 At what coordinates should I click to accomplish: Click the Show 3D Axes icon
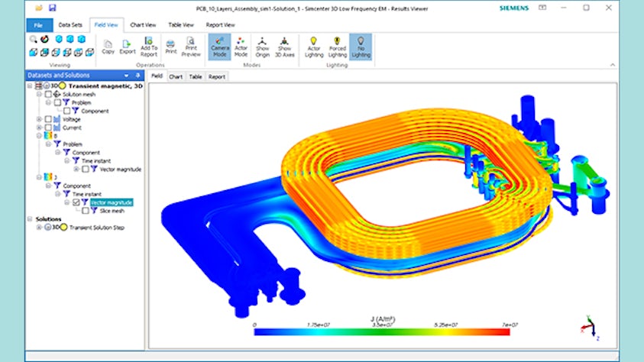pyautogui.click(x=284, y=47)
